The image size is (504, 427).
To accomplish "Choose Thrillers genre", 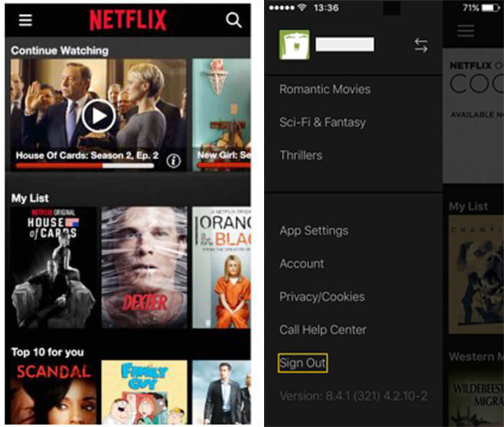I will coord(301,155).
